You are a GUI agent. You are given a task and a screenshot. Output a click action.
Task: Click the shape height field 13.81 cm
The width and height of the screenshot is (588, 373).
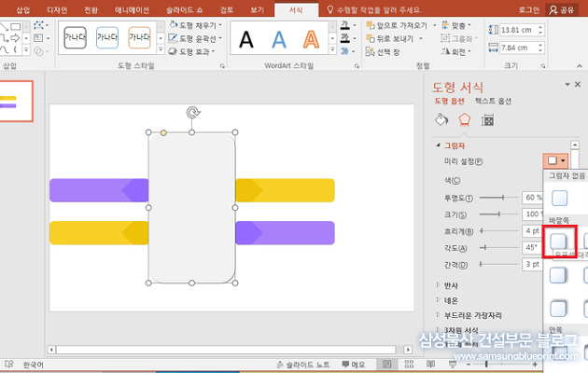point(518,30)
